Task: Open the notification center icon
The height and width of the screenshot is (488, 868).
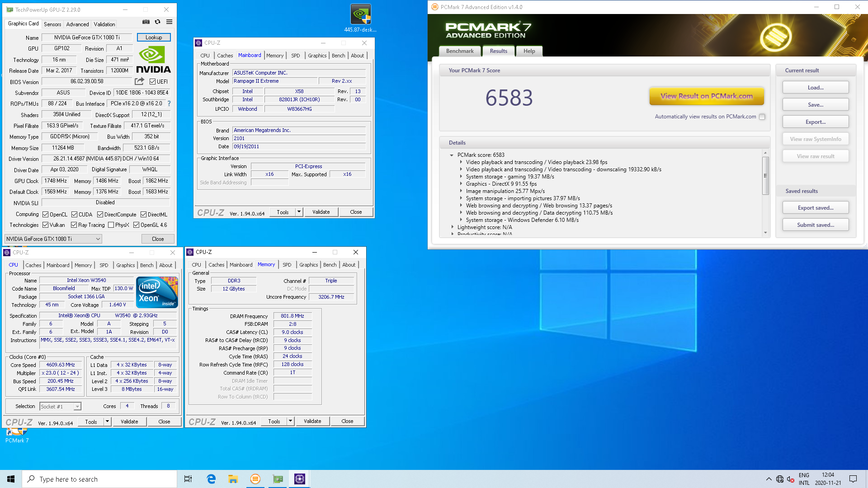Action: tap(853, 479)
